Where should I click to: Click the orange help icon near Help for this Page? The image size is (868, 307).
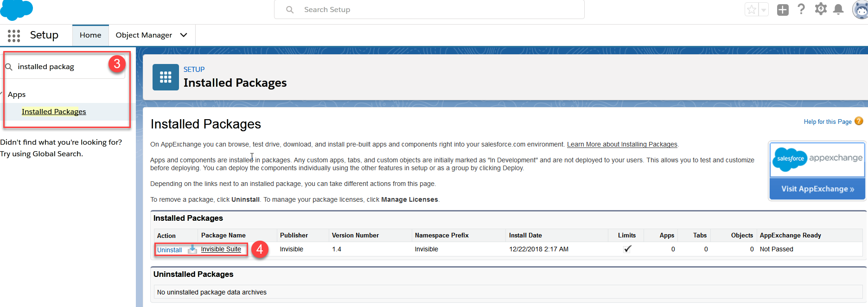(x=859, y=121)
